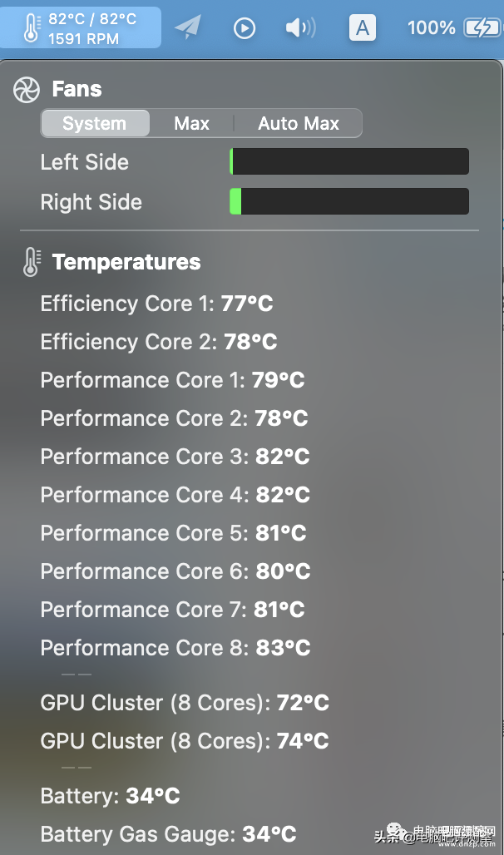Image resolution: width=504 pixels, height=855 pixels.
Task: Select Performance Core 8 temperature row
Action: point(175,648)
